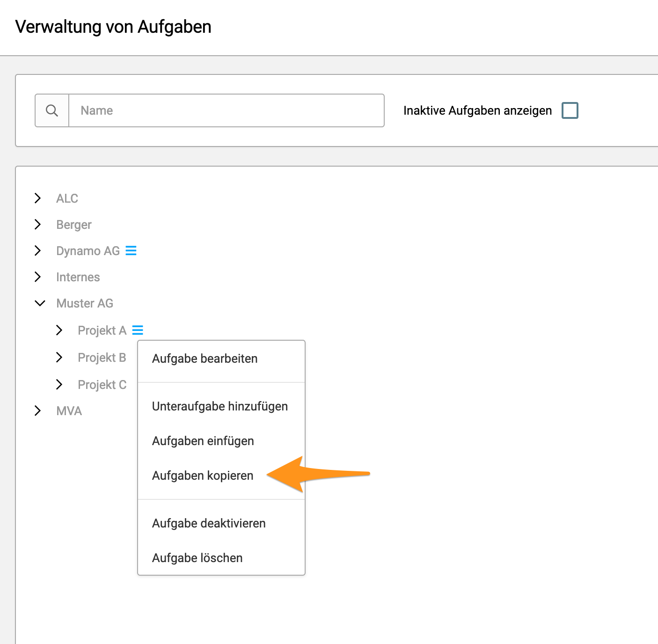This screenshot has height=644, width=658.
Task: Select the Projekt A label
Action: pyautogui.click(x=102, y=330)
